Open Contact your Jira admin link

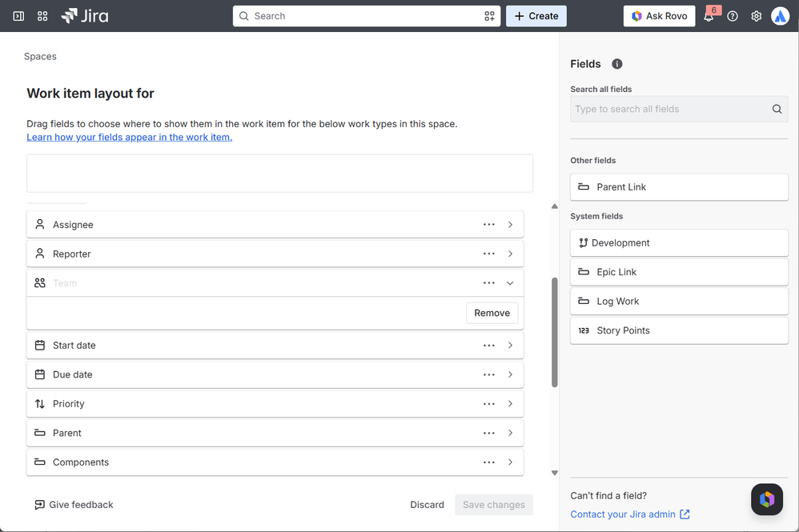pos(623,514)
